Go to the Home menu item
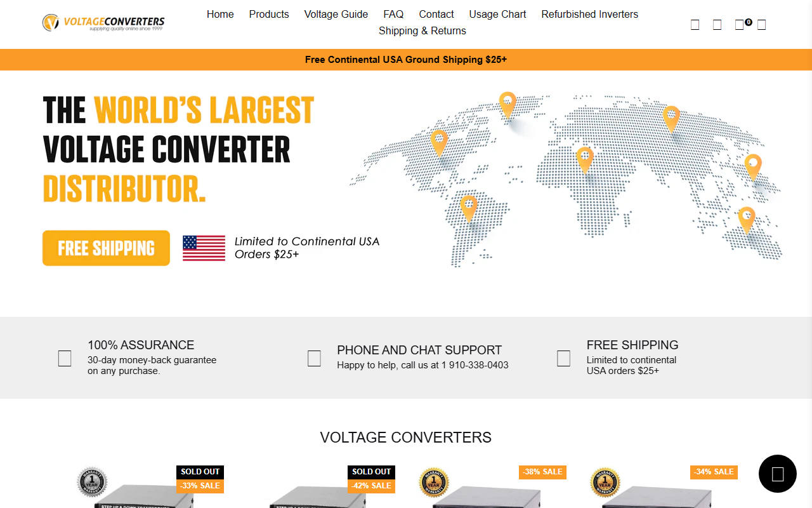This screenshot has width=812, height=508. [x=220, y=14]
